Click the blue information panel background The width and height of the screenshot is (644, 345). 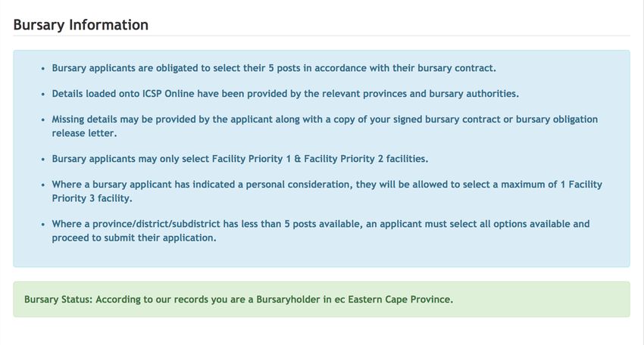point(321,254)
